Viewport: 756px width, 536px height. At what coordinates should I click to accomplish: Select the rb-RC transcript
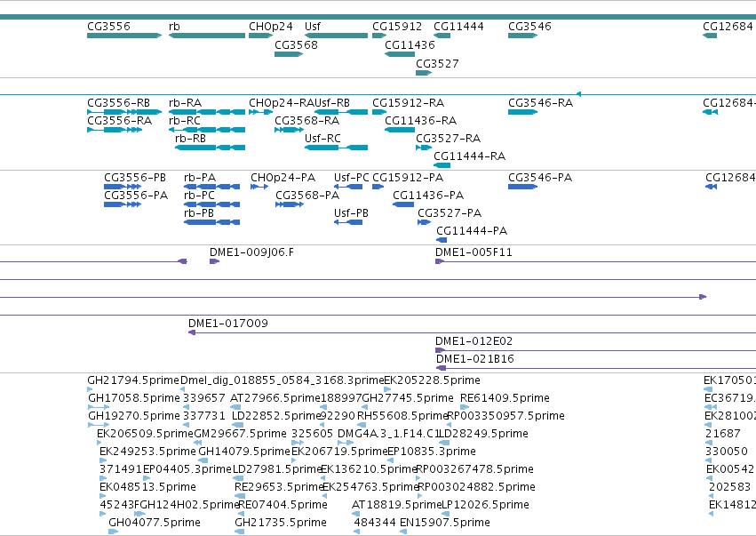pos(207,130)
